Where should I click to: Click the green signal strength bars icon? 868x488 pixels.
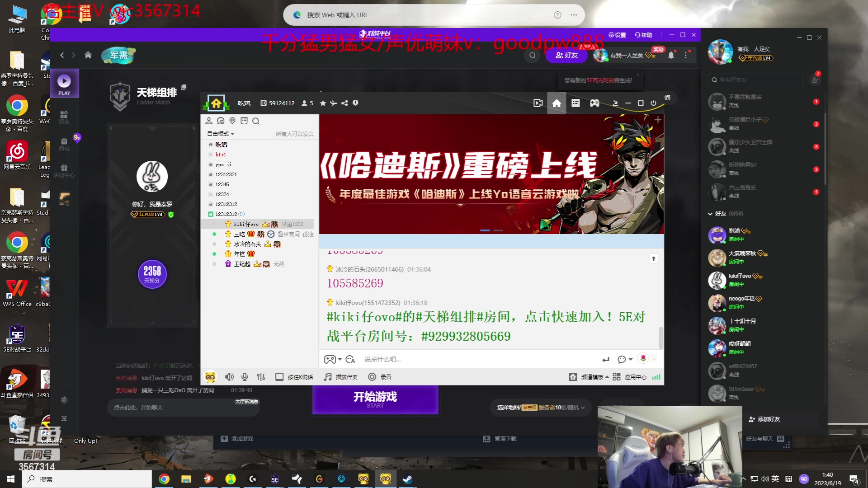[656, 377]
